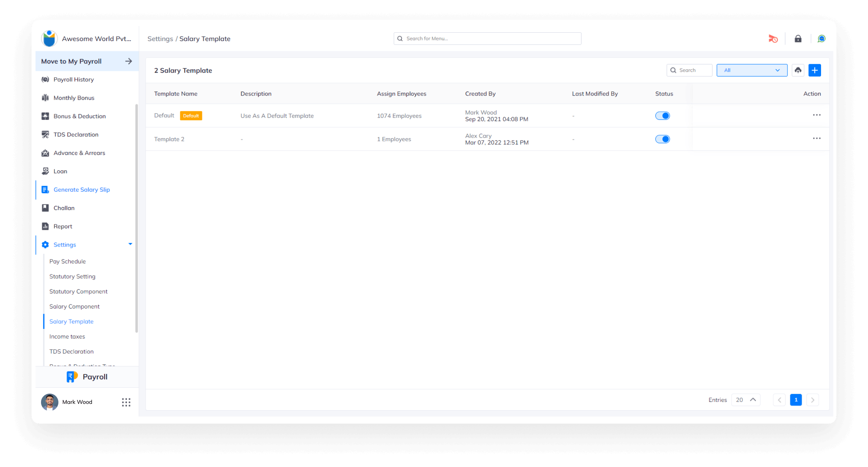Click the TDS Declaration sidebar icon
Viewport: 868px width, 467px height.
(45, 134)
